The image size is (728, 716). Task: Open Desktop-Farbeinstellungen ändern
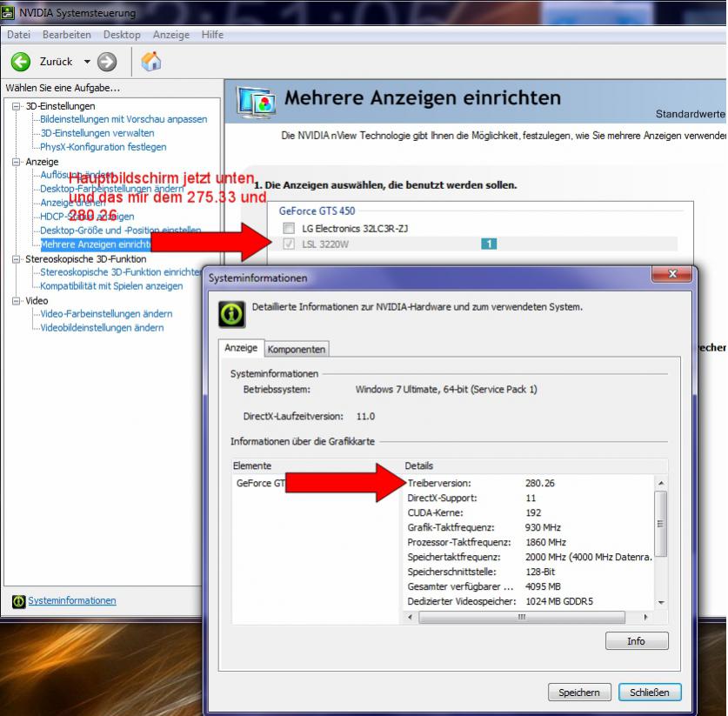112,189
